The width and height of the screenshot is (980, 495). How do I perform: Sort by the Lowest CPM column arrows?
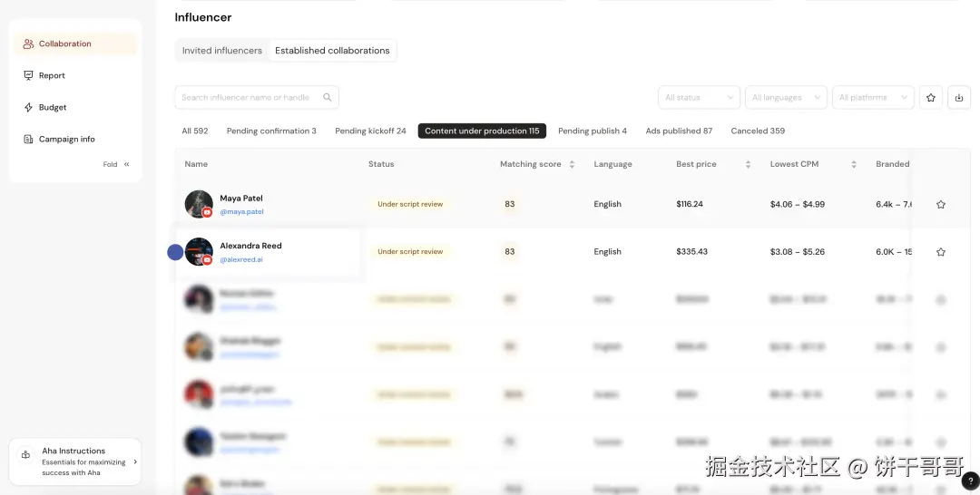point(853,164)
